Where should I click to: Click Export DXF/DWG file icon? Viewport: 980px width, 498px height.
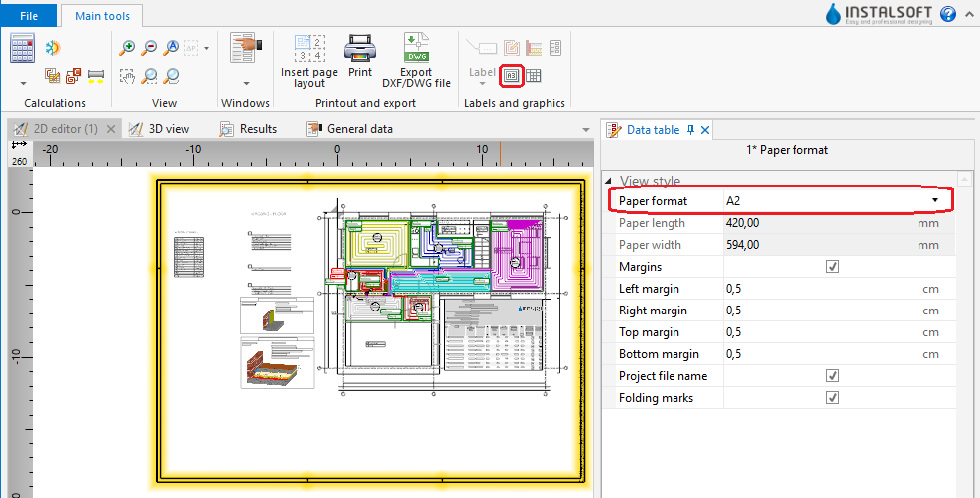point(416,49)
